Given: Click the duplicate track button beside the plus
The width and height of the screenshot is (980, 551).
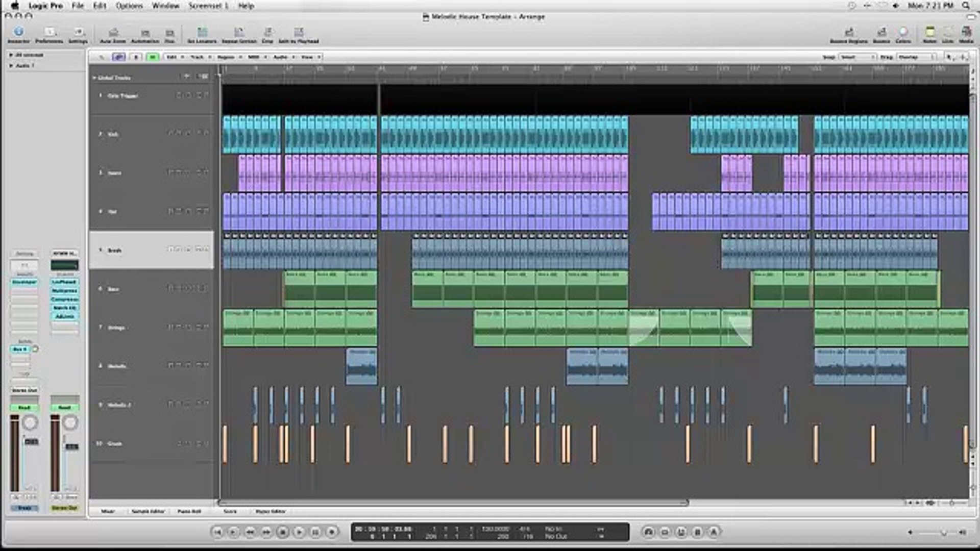Looking at the screenshot, I should point(203,77).
